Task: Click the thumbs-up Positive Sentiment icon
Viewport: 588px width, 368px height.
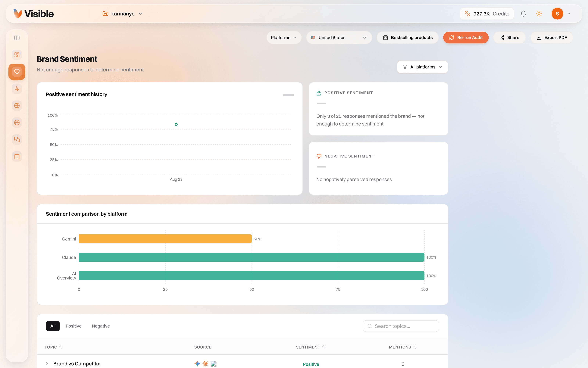Action: point(319,93)
